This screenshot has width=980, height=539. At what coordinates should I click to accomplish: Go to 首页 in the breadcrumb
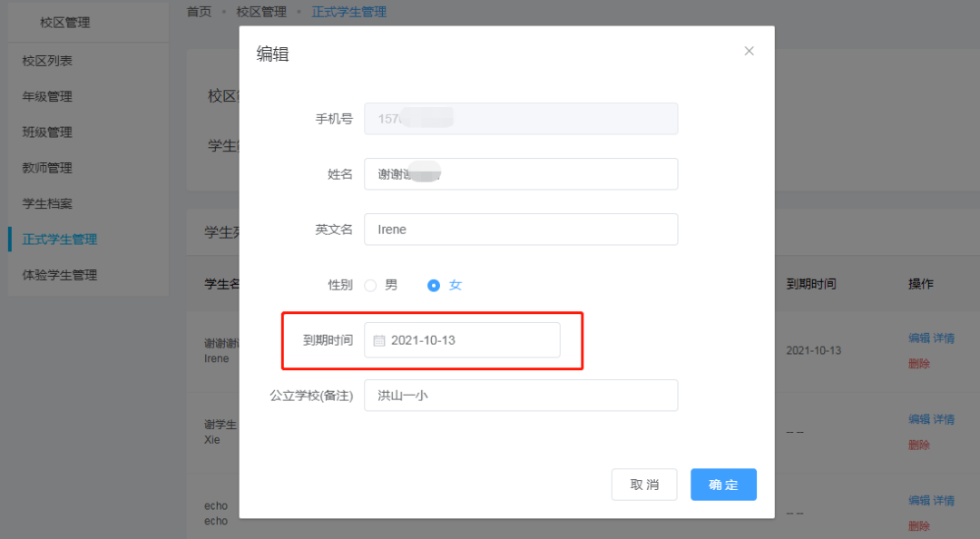(200, 12)
